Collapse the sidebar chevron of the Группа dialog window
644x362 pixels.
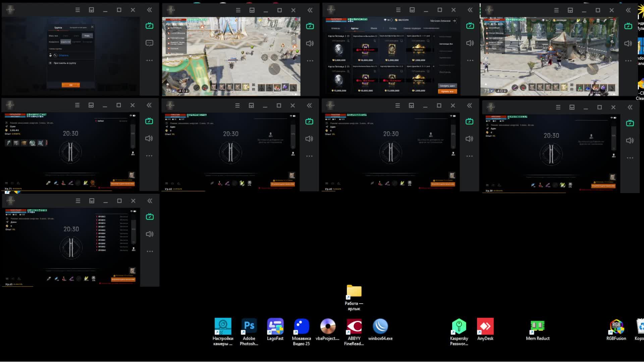150,10
